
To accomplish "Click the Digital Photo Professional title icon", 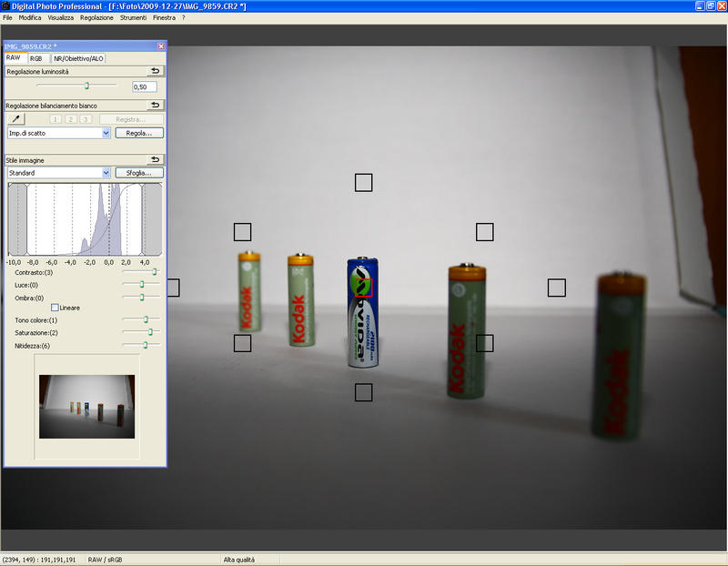I will [x=5, y=6].
